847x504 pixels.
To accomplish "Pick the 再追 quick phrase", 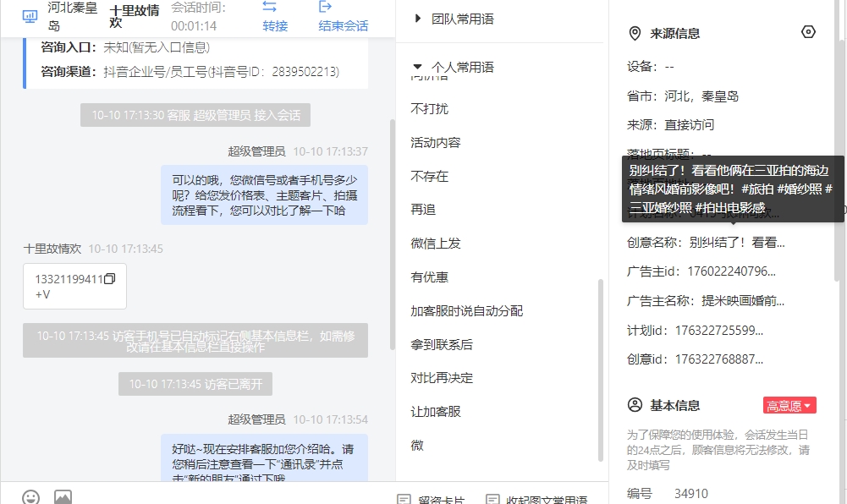I will pos(423,210).
